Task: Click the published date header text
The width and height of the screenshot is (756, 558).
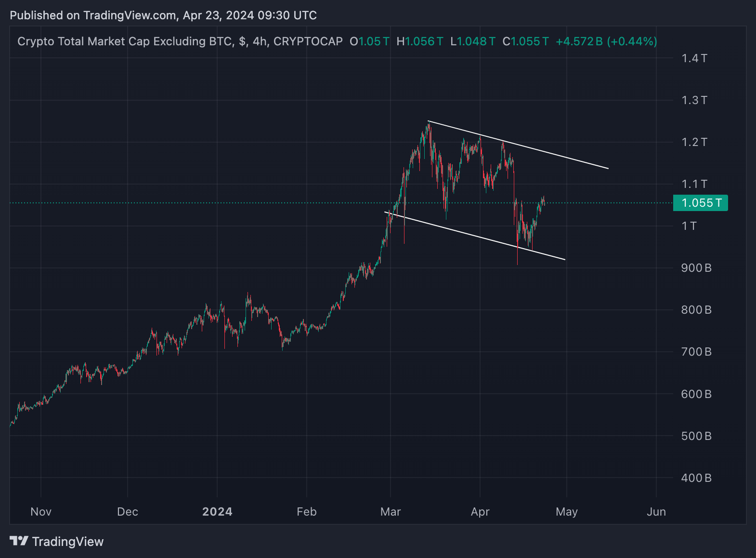Action: pyautogui.click(x=163, y=15)
